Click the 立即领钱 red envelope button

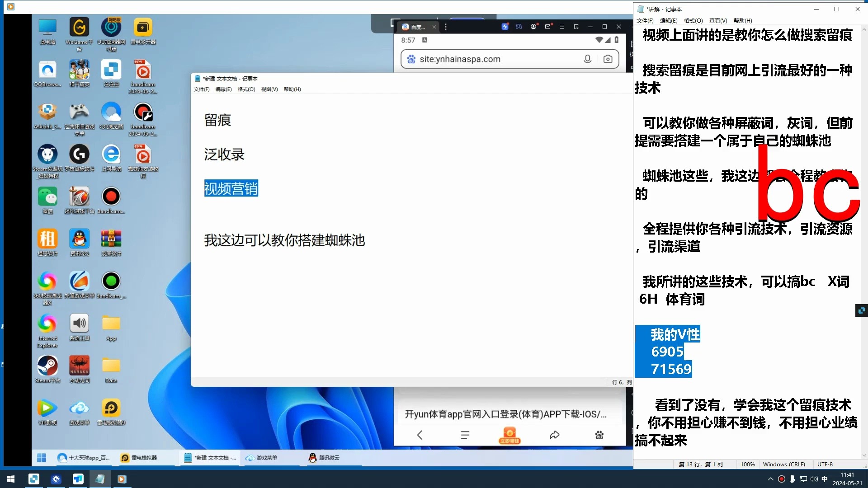(x=509, y=435)
